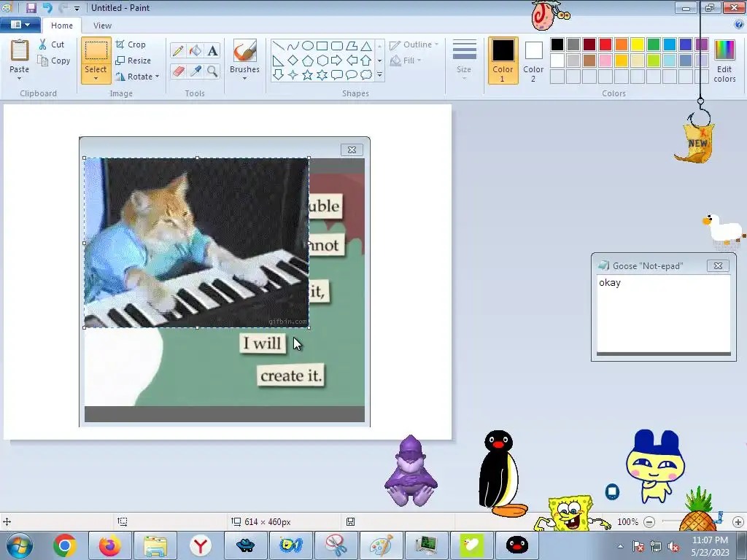747x560 pixels.
Task: Close the Goose Not-epad window
Action: (x=718, y=265)
